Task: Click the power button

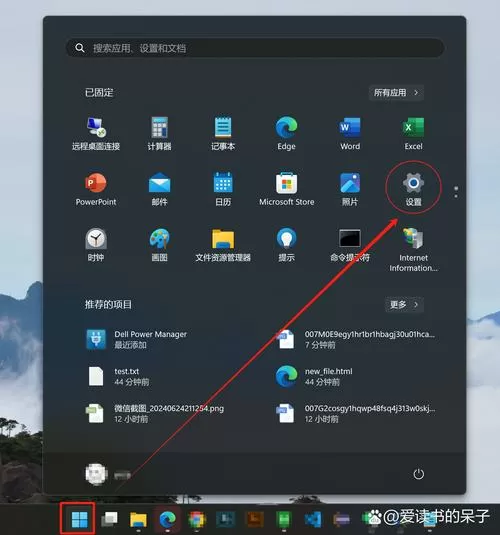Action: [419, 474]
